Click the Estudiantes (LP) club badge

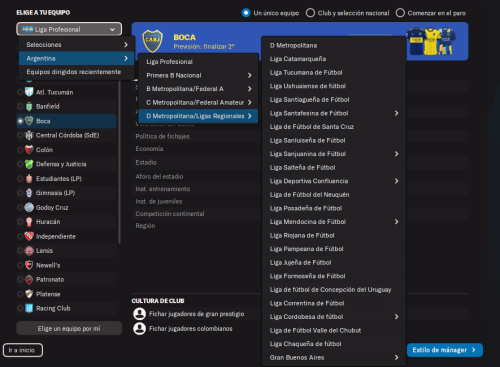pos(29,178)
